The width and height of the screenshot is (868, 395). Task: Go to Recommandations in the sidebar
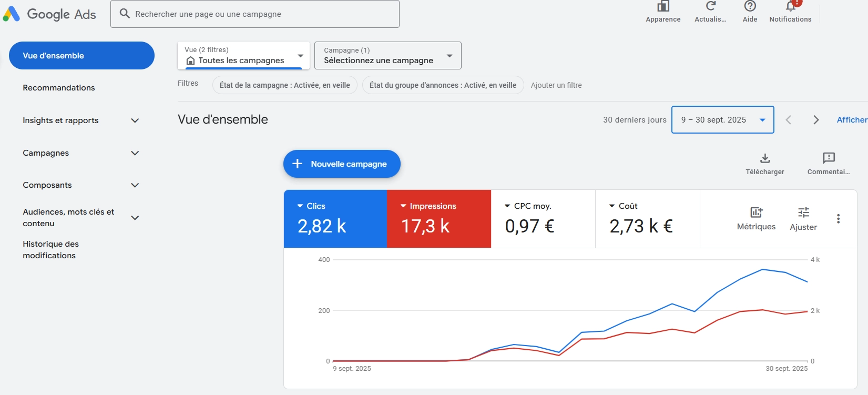(x=59, y=88)
